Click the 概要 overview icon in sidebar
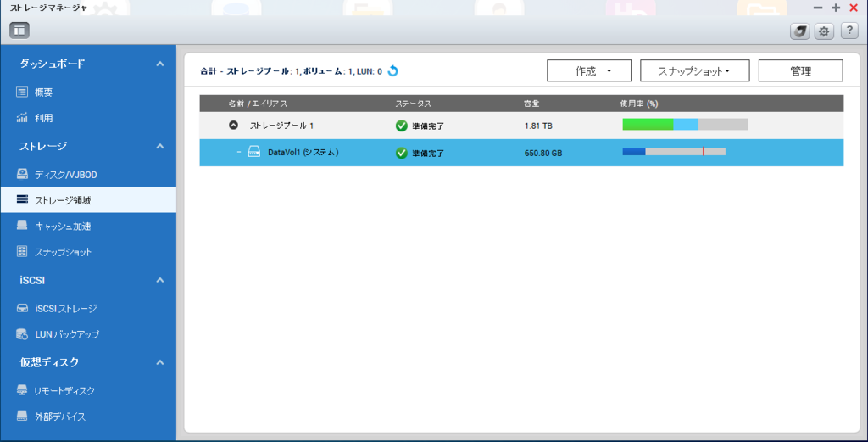Viewport: 868px width, 442px height. click(22, 92)
